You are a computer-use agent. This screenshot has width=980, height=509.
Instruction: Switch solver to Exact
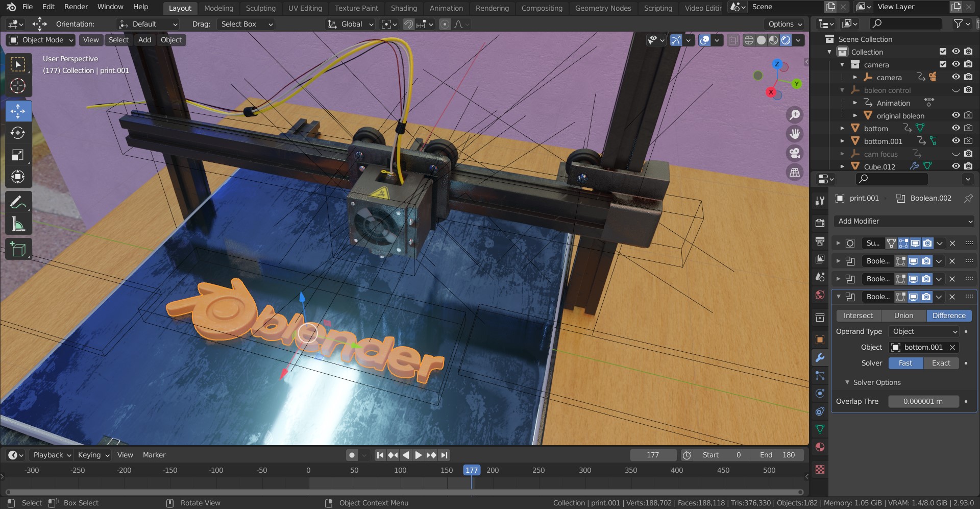[x=941, y=363]
